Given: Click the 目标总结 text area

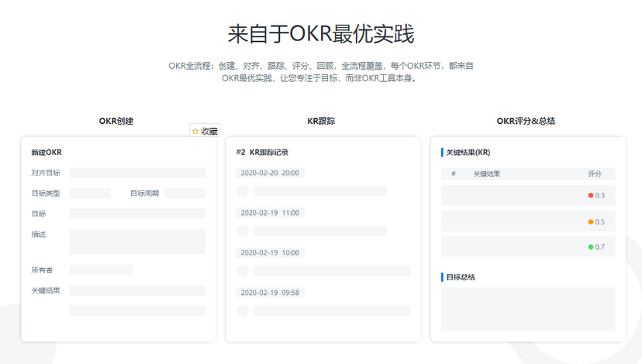Looking at the screenshot, I should [528, 309].
